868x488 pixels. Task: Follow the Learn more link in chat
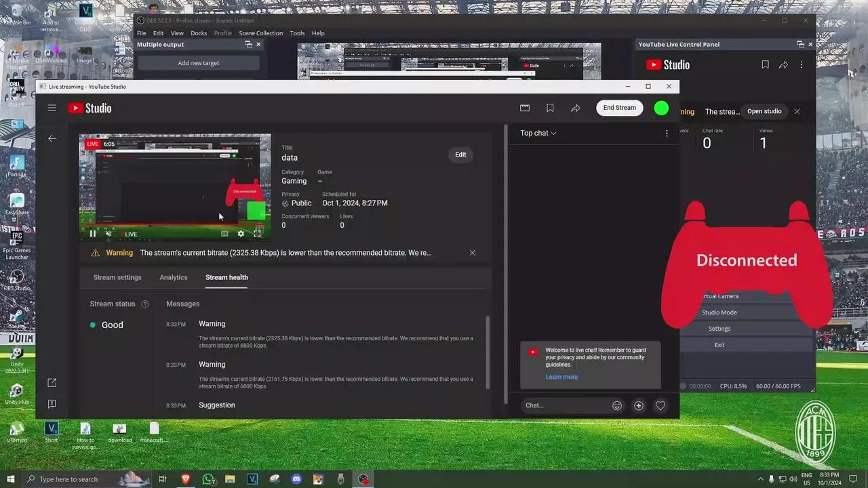pos(561,377)
